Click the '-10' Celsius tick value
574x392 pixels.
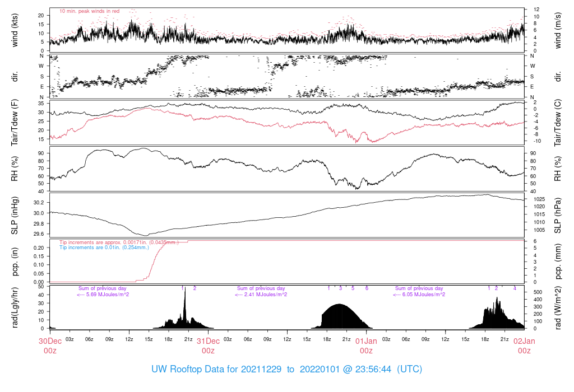point(538,141)
